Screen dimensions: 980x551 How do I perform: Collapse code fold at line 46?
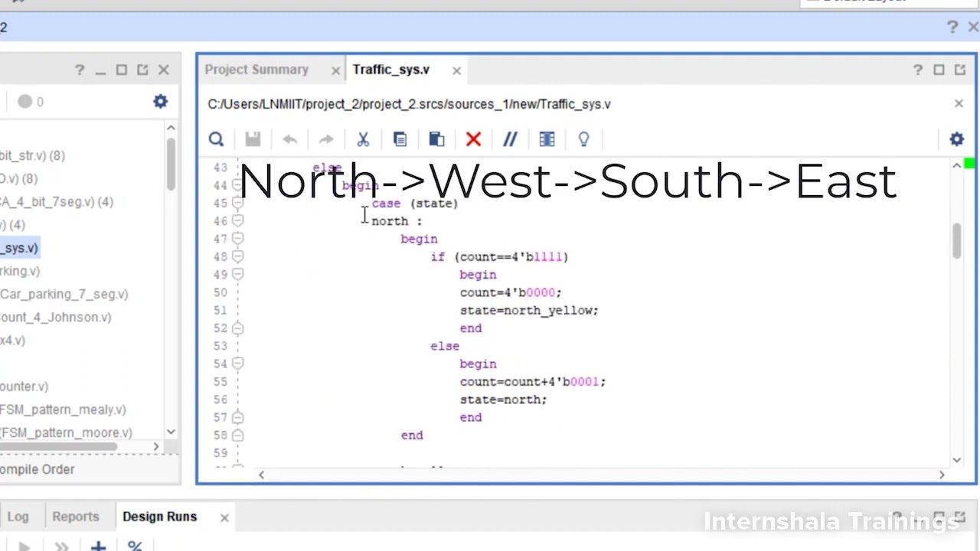[237, 220]
